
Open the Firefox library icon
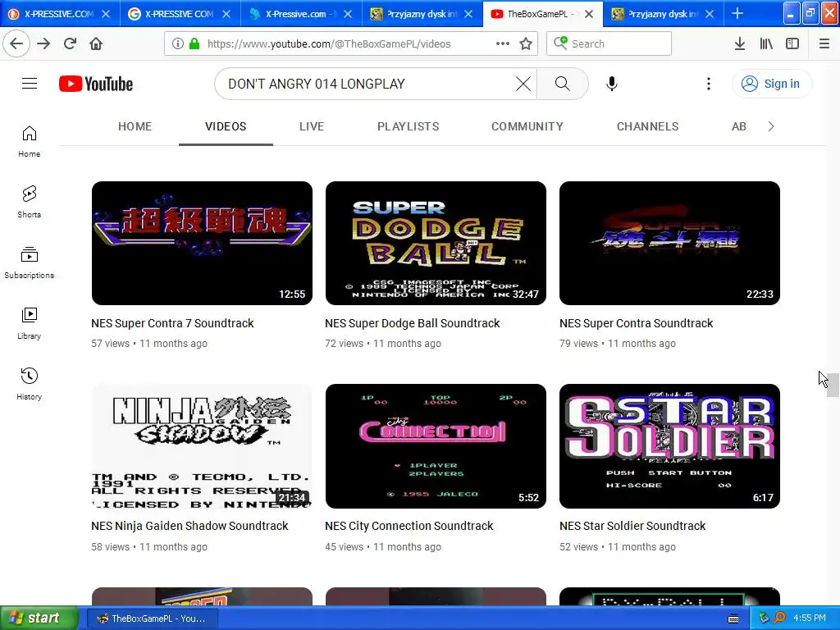tap(766, 44)
